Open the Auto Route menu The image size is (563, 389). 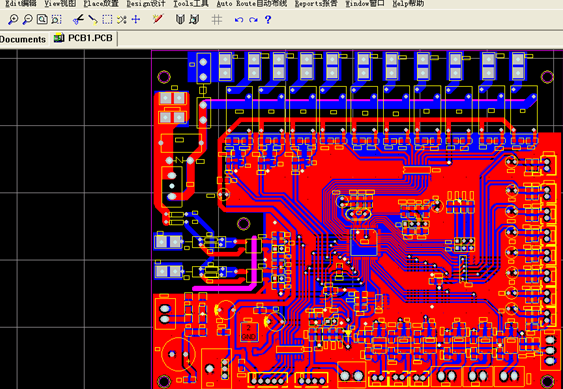[252, 4]
